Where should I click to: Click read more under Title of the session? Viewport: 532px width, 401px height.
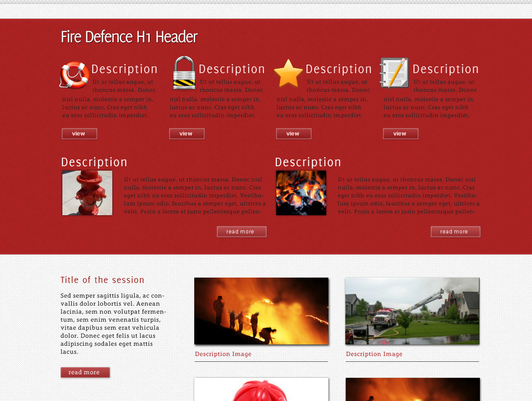(x=85, y=372)
